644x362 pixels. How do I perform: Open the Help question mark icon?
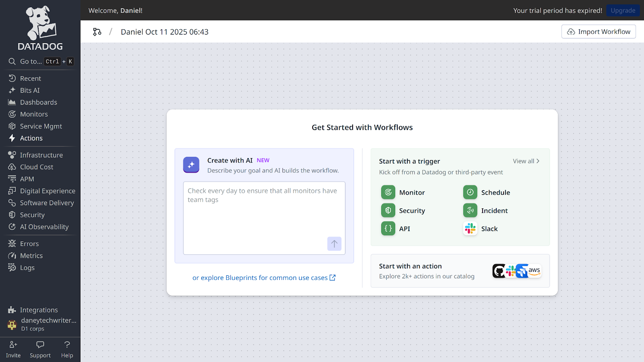tap(67, 345)
